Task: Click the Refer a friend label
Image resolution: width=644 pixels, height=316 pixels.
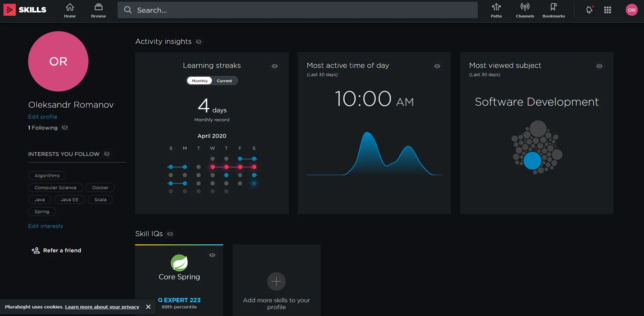Action: click(x=62, y=251)
